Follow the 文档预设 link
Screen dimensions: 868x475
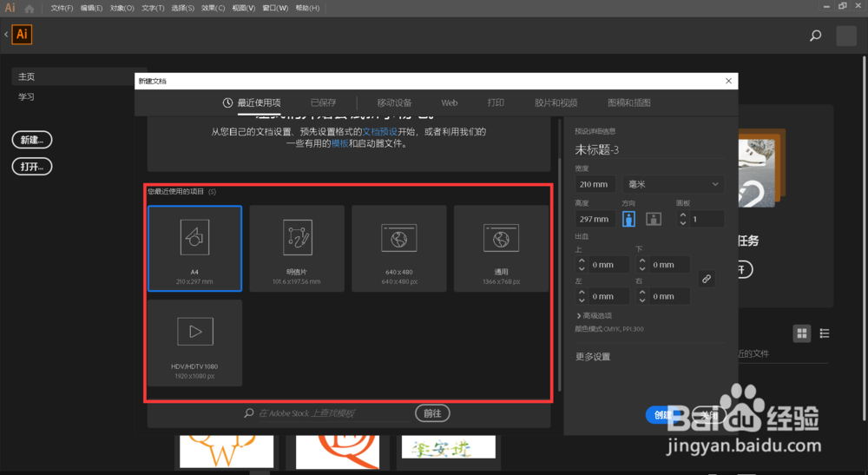point(380,132)
